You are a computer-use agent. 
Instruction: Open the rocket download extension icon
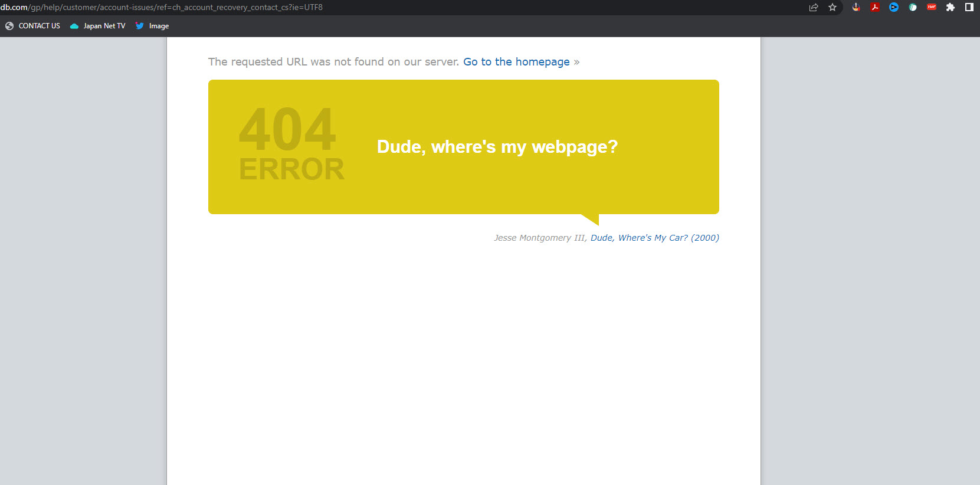pyautogui.click(x=856, y=8)
